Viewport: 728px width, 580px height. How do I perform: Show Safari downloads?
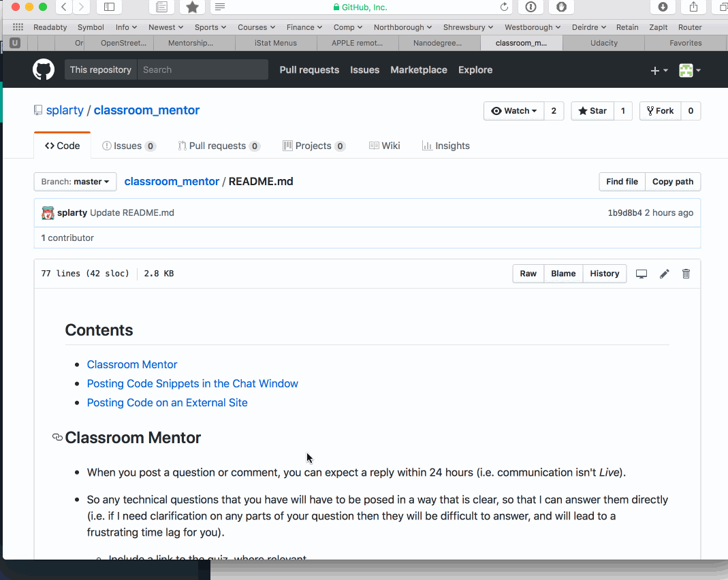(x=663, y=7)
